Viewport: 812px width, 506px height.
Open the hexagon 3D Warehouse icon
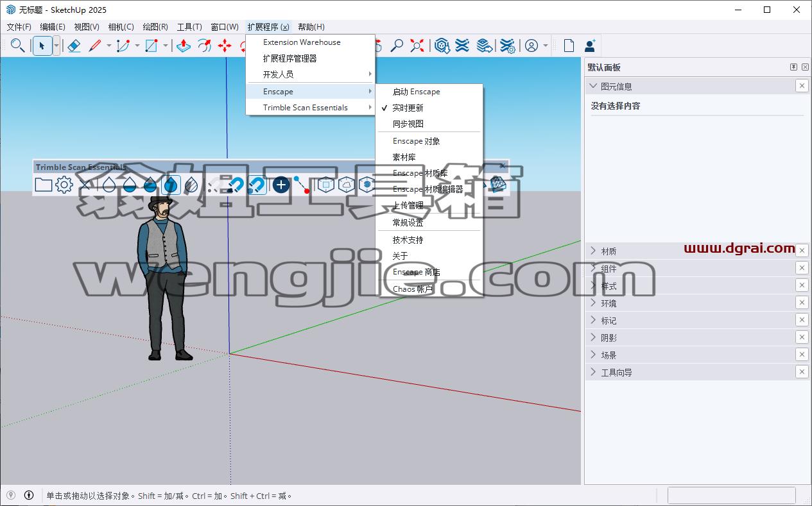pyautogui.click(x=442, y=46)
